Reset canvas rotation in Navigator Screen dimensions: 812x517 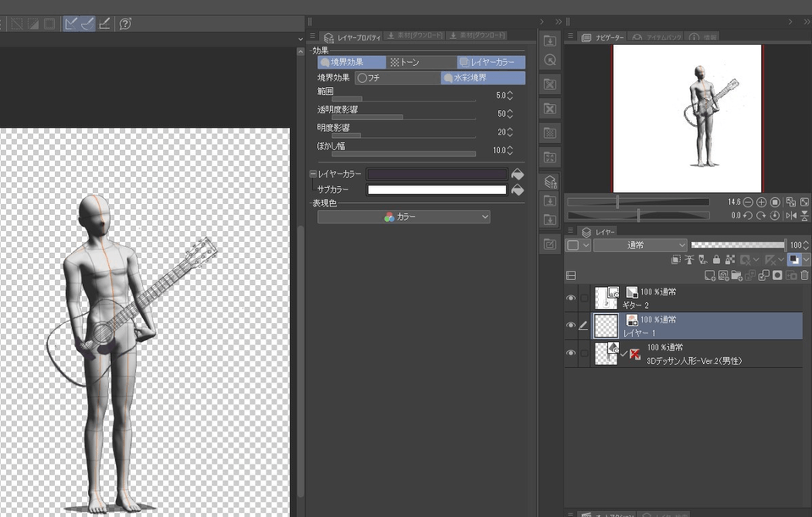pos(775,216)
